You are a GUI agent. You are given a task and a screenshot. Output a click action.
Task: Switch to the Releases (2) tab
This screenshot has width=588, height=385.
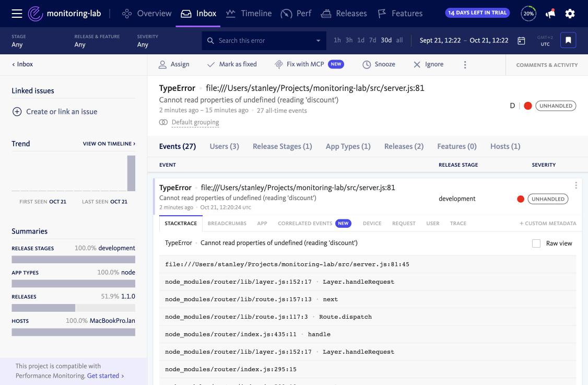click(404, 146)
